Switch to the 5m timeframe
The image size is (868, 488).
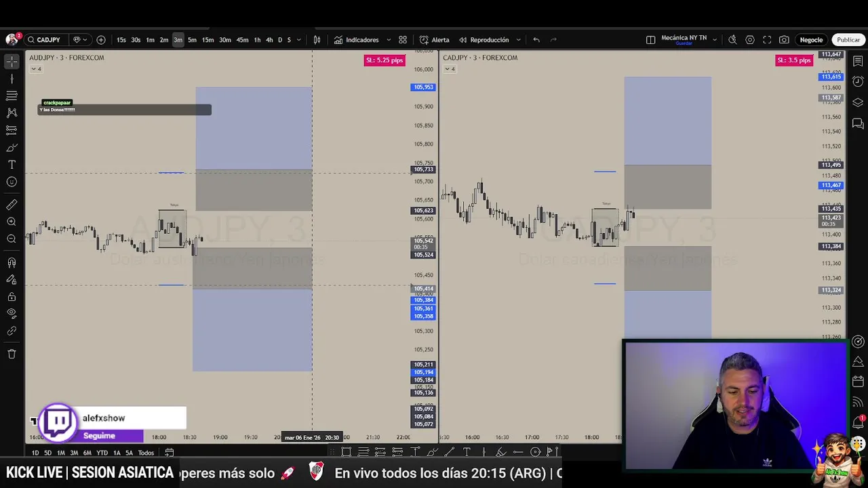pyautogui.click(x=192, y=40)
